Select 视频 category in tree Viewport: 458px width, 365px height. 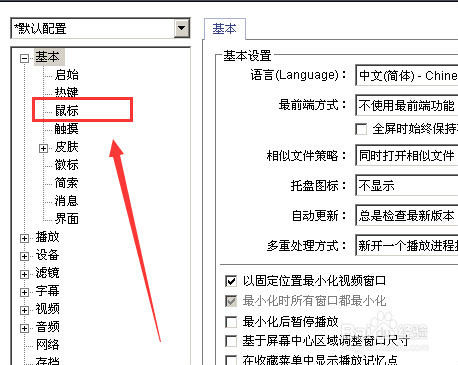pyautogui.click(x=48, y=309)
